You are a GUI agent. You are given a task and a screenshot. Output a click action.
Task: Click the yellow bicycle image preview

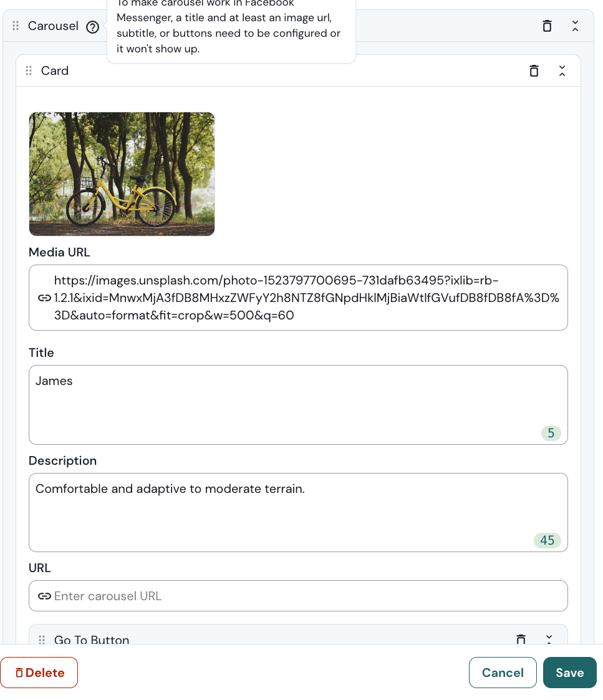pyautogui.click(x=122, y=174)
